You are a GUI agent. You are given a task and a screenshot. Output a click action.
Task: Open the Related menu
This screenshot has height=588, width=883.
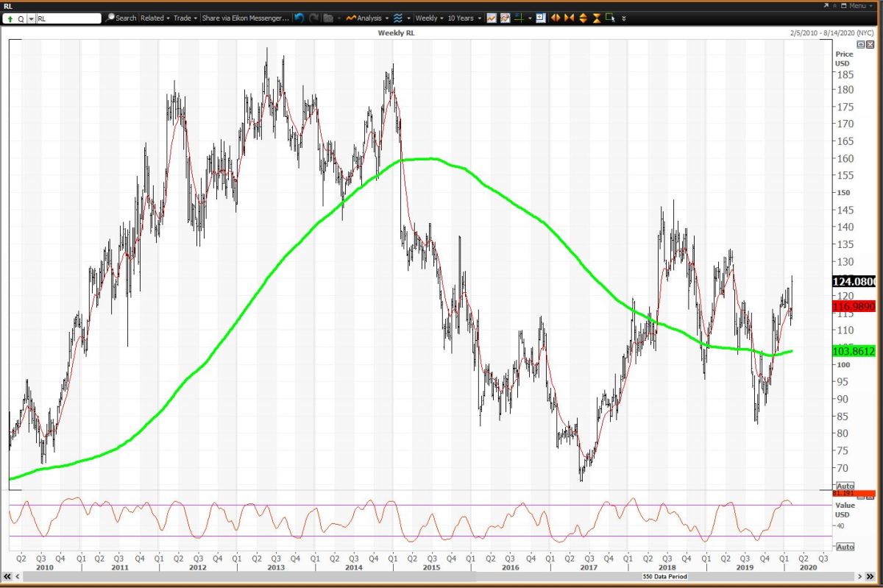(152, 18)
